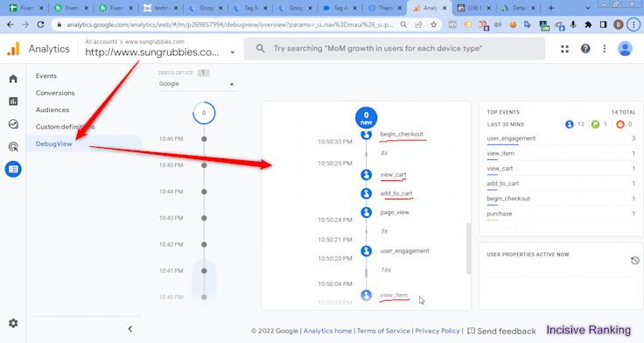Select the begin_checkout event icon

(367, 135)
